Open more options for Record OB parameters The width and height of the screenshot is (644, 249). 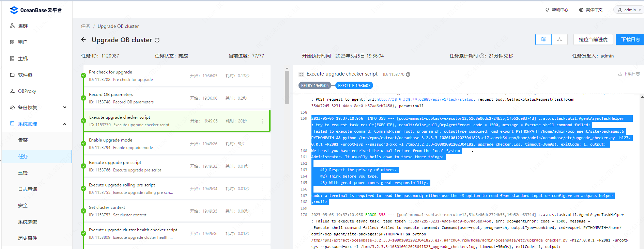point(262,98)
